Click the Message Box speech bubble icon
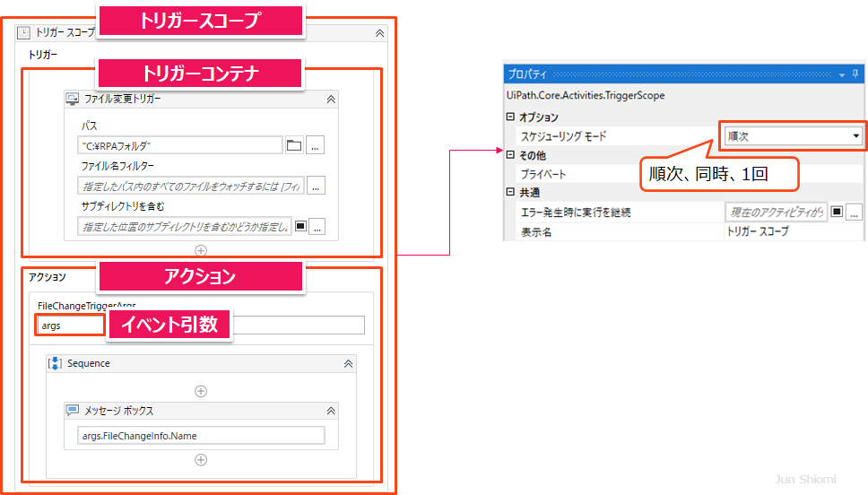868x495 pixels. 73,411
